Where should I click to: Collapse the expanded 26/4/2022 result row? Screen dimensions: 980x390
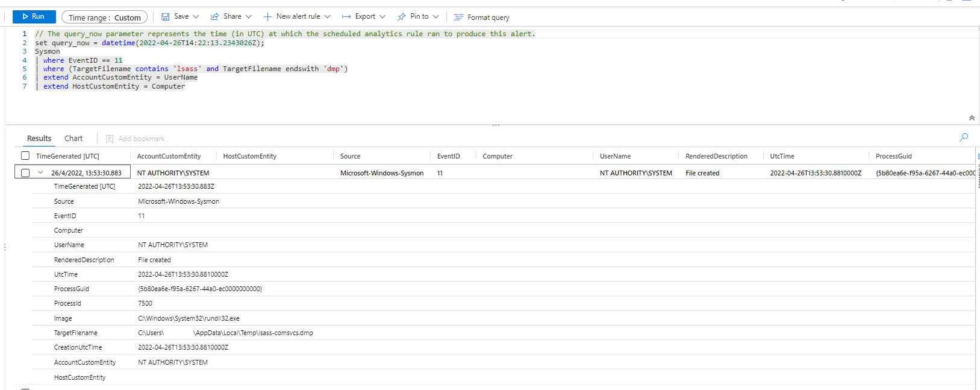pyautogui.click(x=40, y=172)
